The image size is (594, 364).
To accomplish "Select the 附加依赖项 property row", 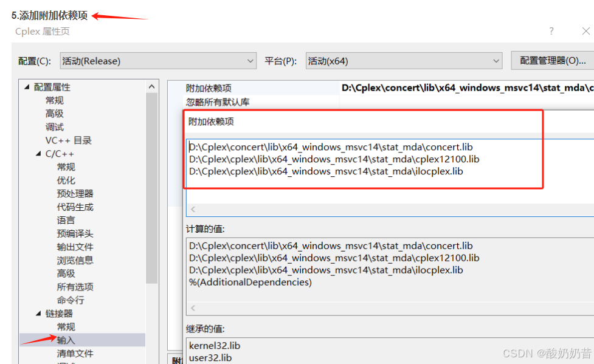I will 209,88.
